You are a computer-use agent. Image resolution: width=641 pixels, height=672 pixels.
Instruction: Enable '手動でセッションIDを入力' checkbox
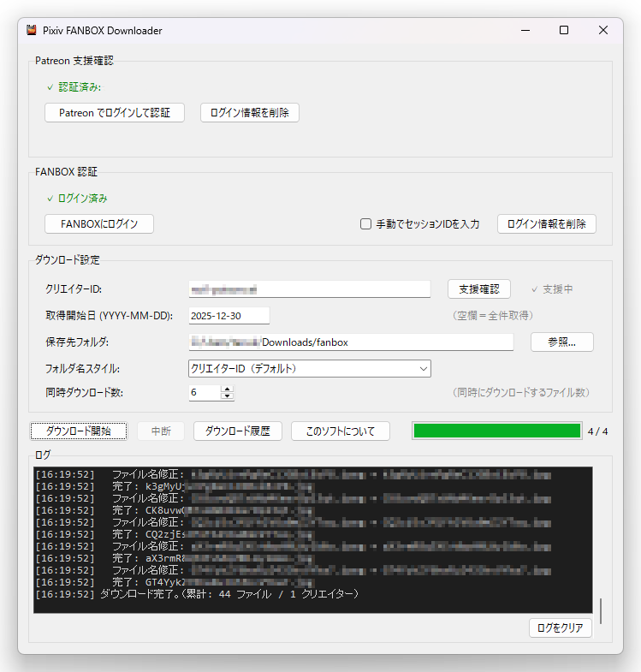pos(365,224)
